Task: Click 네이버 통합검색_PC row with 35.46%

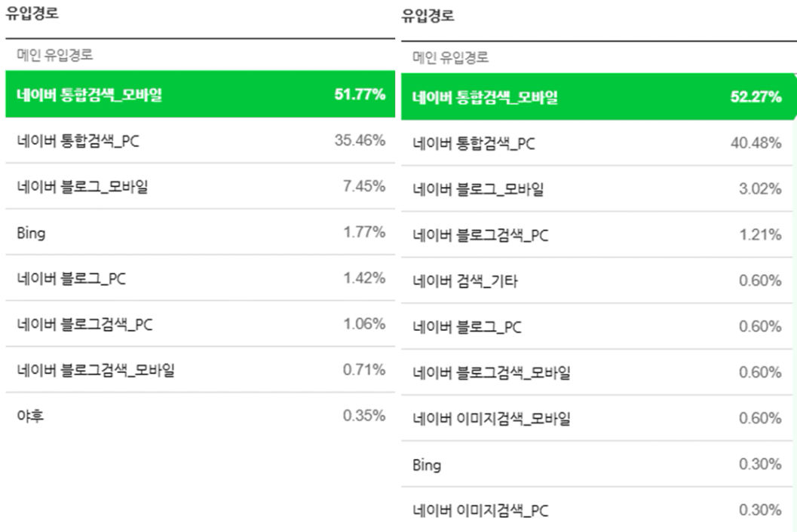Action: pos(200,140)
